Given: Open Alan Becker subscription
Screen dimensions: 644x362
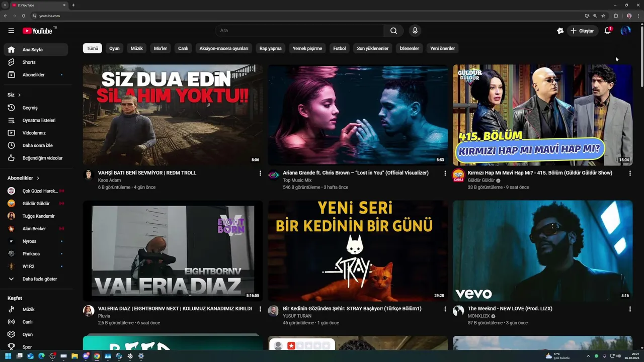Looking at the screenshot, I should [35, 229].
